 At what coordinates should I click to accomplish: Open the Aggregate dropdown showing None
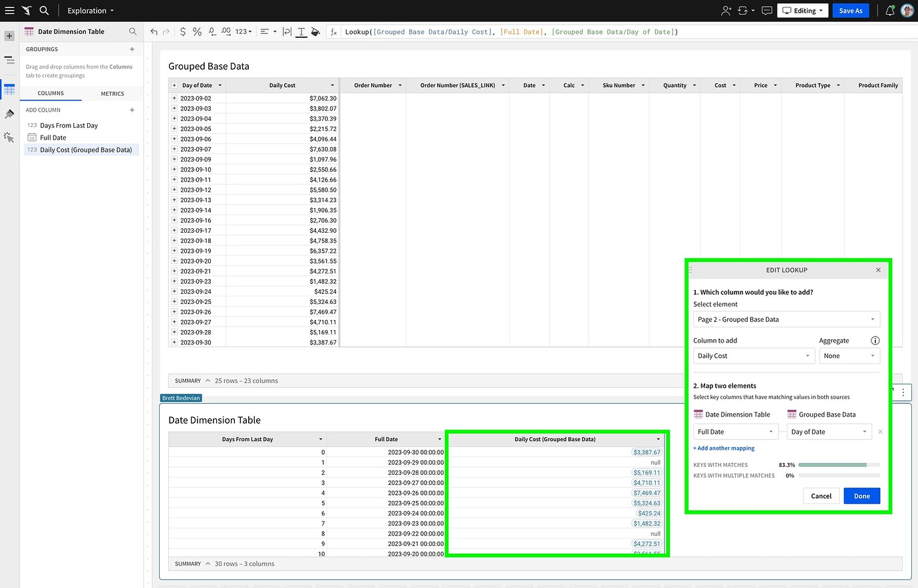pyautogui.click(x=849, y=355)
